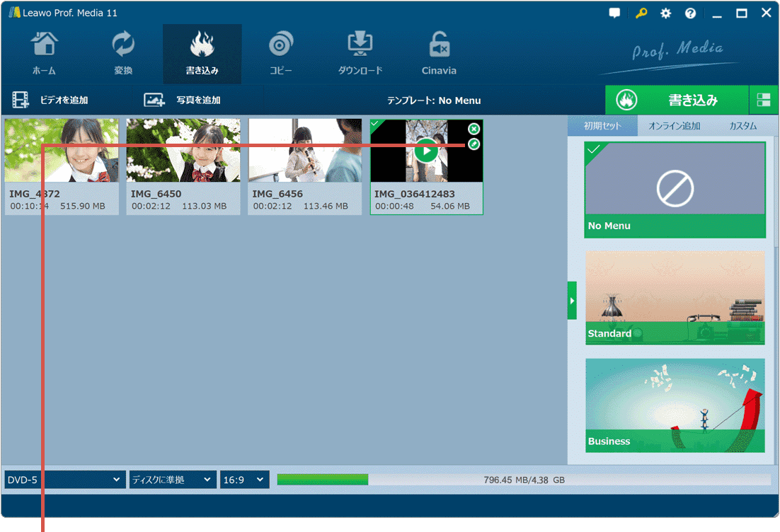Image resolution: width=780 pixels, height=532 pixels.
Task: Remove IMG_036412483 using its X icon
Action: point(474,129)
